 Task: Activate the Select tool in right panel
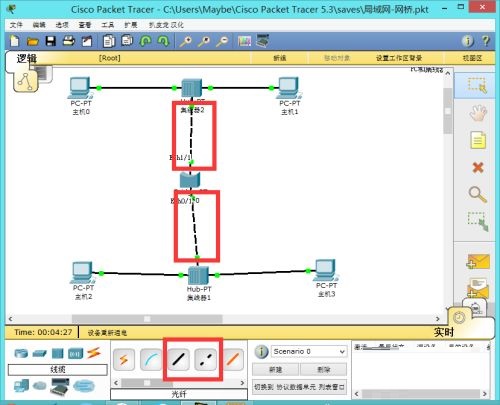[x=477, y=85]
